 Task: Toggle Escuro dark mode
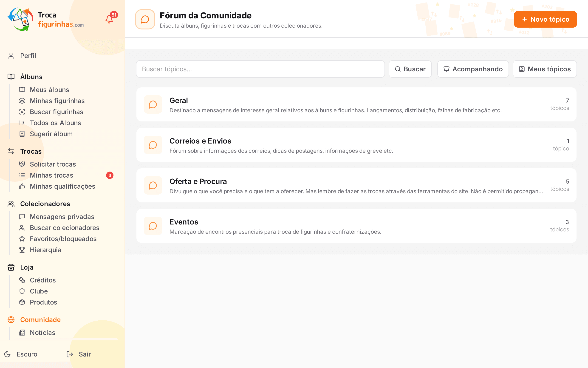[21, 354]
